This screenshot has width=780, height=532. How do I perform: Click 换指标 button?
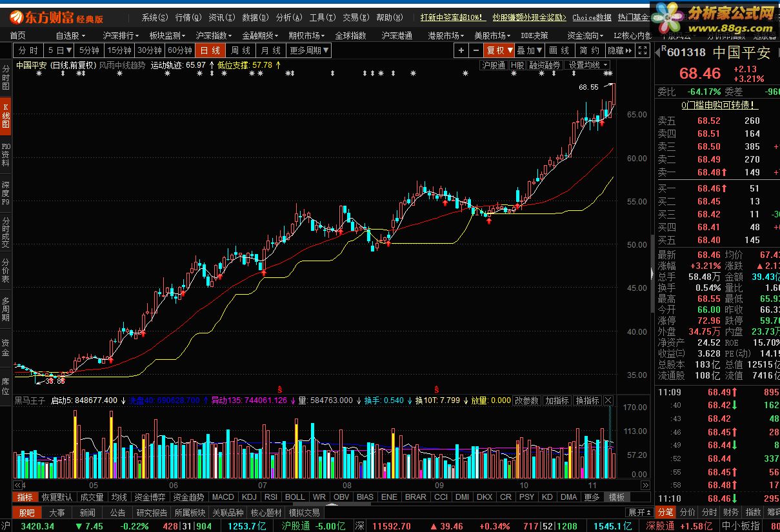pyautogui.click(x=587, y=400)
